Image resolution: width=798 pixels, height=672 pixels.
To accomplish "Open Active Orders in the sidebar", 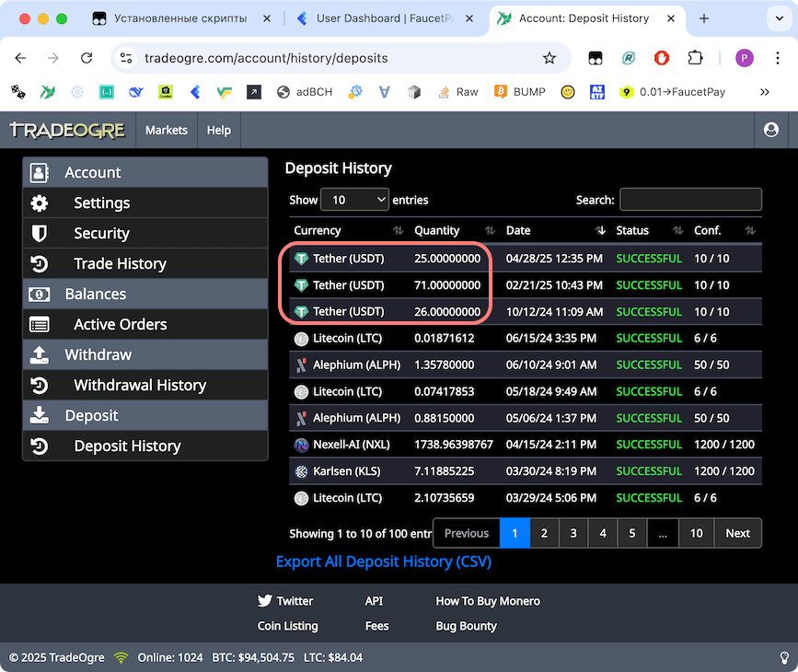I will [145, 324].
